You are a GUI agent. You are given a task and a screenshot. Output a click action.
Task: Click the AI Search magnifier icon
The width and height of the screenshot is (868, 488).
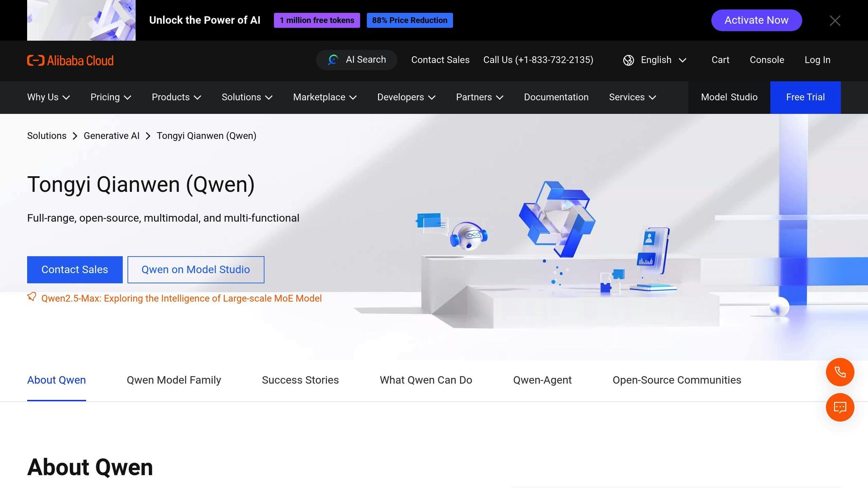coord(333,60)
